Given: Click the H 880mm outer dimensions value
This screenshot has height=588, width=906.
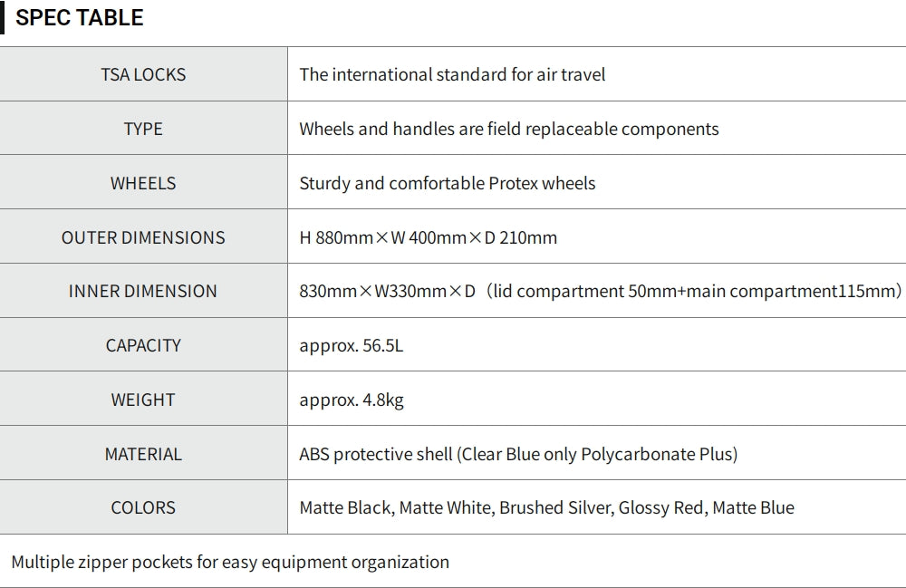Looking at the screenshot, I should pyautogui.click(x=428, y=237).
